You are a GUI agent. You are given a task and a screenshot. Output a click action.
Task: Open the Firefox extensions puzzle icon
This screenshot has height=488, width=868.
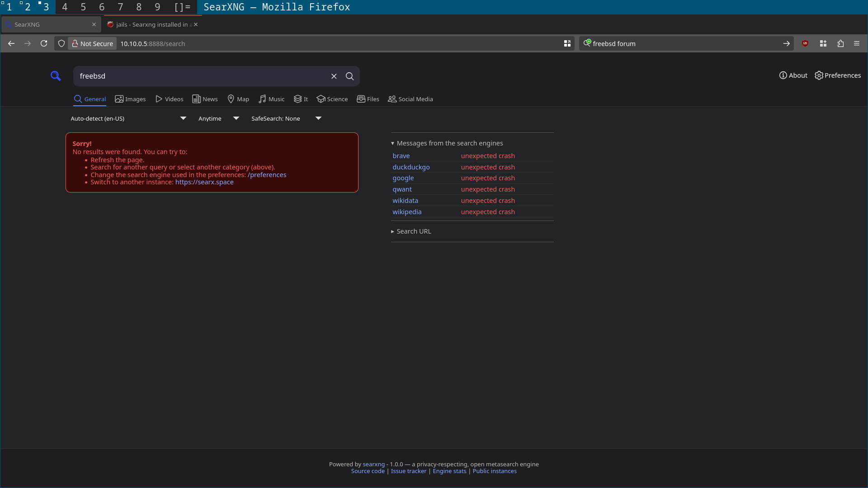(x=840, y=43)
